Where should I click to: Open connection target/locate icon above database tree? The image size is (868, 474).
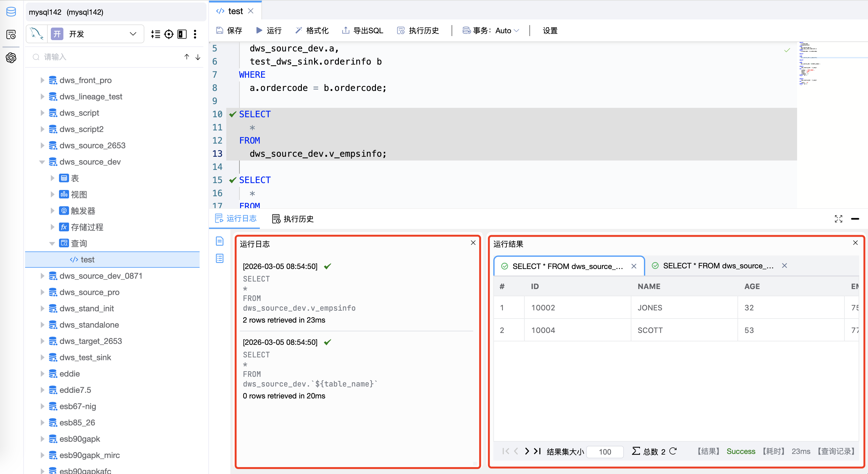[x=169, y=34]
